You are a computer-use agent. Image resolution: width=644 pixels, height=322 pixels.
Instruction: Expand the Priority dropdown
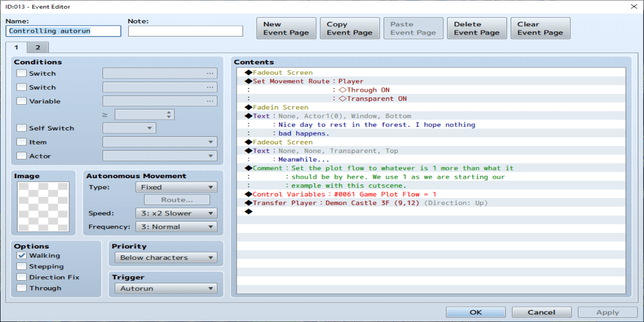(165, 258)
